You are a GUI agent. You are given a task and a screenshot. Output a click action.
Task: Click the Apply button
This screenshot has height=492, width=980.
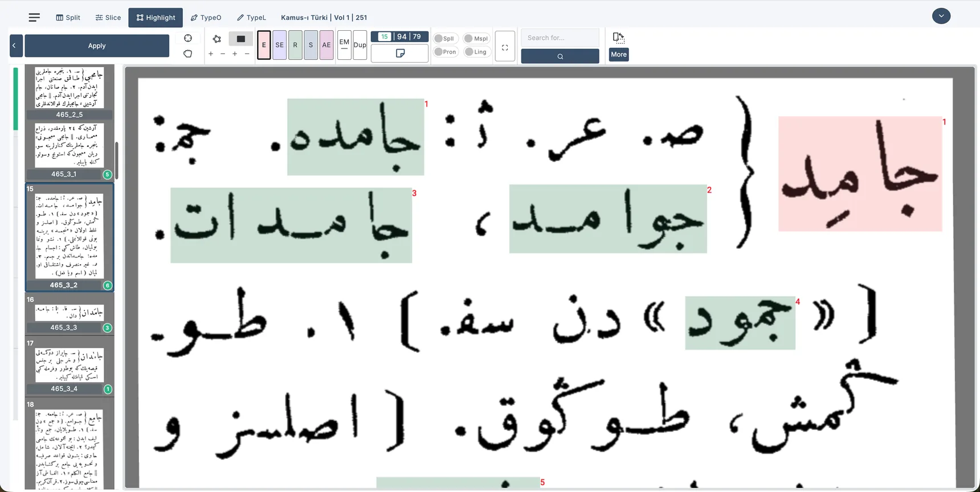tap(97, 46)
